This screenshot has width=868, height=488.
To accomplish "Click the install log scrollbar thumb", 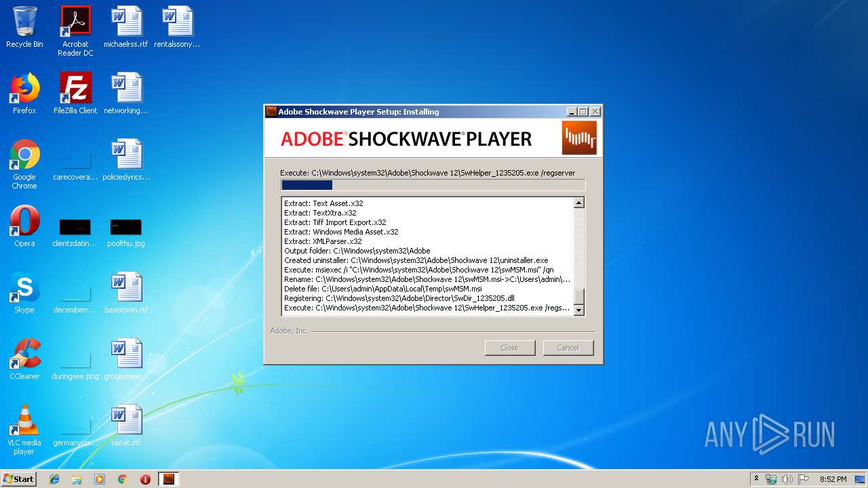I will [578, 297].
